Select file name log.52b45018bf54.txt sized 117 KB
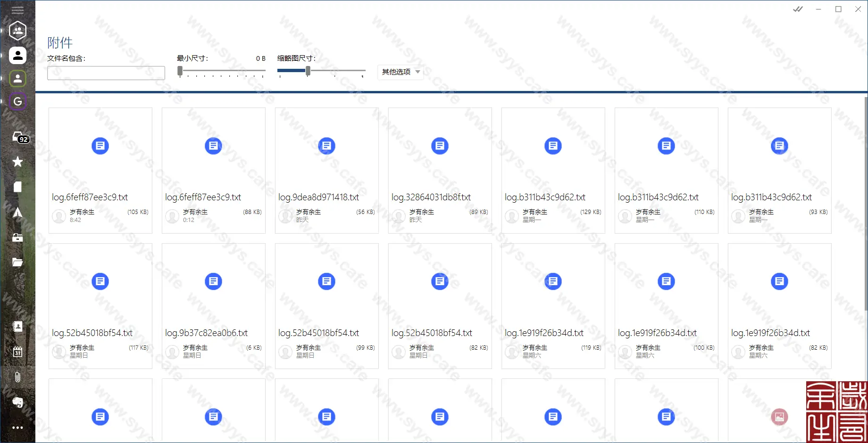Image resolution: width=868 pixels, height=443 pixels. [x=92, y=333]
